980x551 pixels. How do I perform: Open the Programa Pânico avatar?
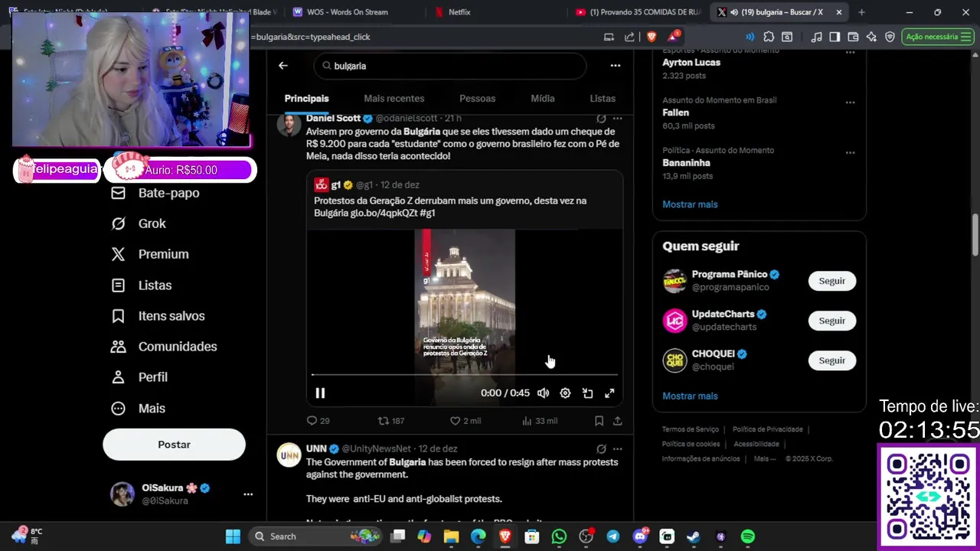[675, 281]
